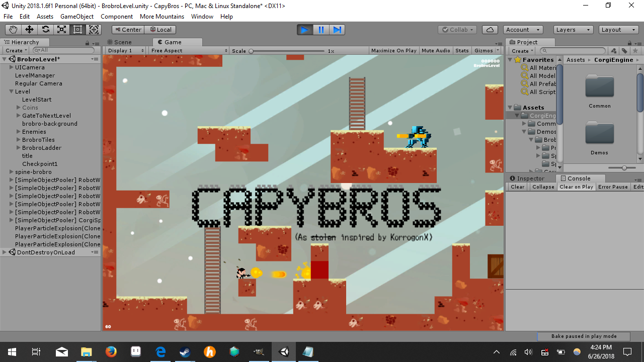Toggle handle rotation from Local to Global
644x362 pixels.
pyautogui.click(x=160, y=29)
